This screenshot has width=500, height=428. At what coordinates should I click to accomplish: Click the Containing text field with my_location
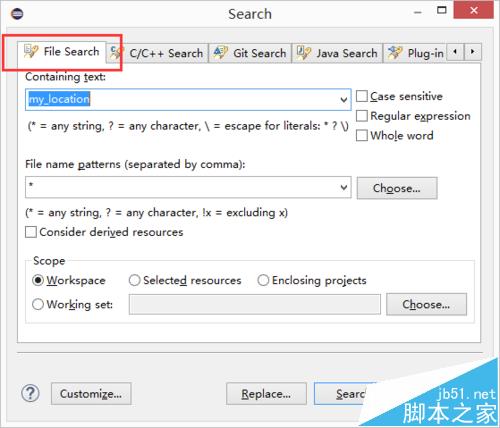pos(188,100)
